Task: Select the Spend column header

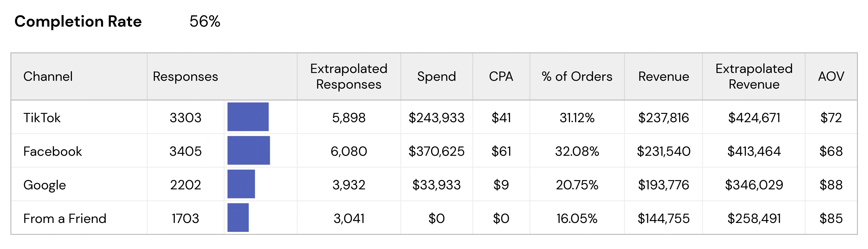Action: point(436,76)
